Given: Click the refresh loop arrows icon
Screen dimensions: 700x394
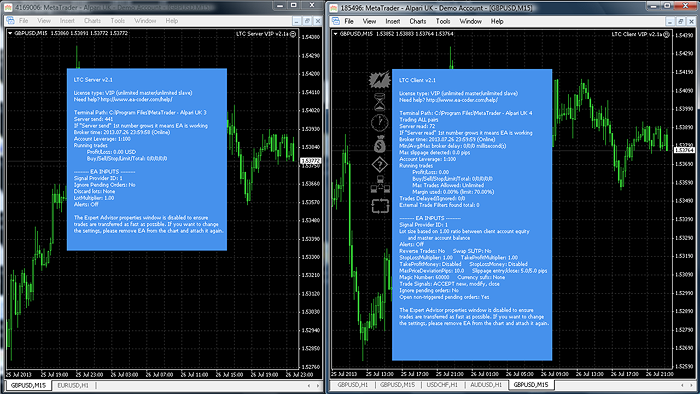Looking at the screenshot, I should click(x=380, y=206).
